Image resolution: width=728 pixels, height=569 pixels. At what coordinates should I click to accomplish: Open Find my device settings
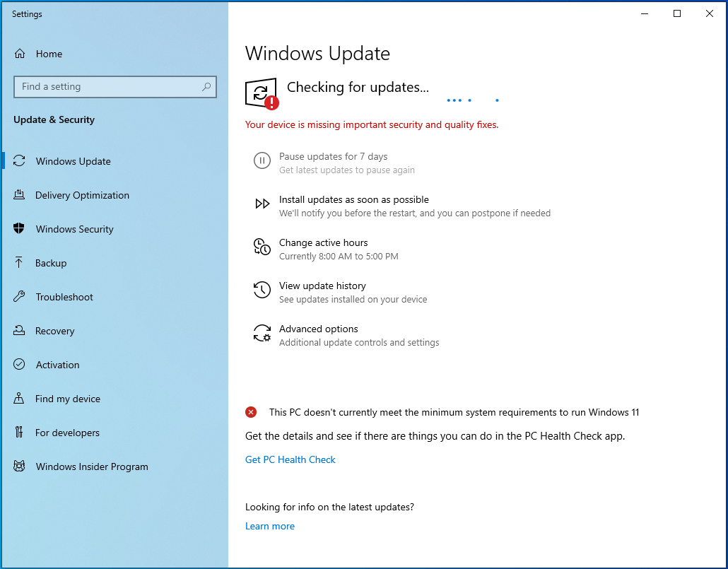pos(115,399)
